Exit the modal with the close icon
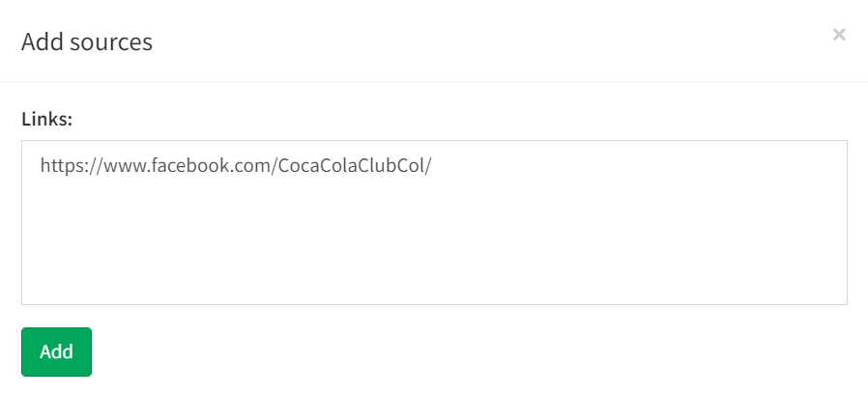This screenshot has height=395, width=868. (x=839, y=35)
